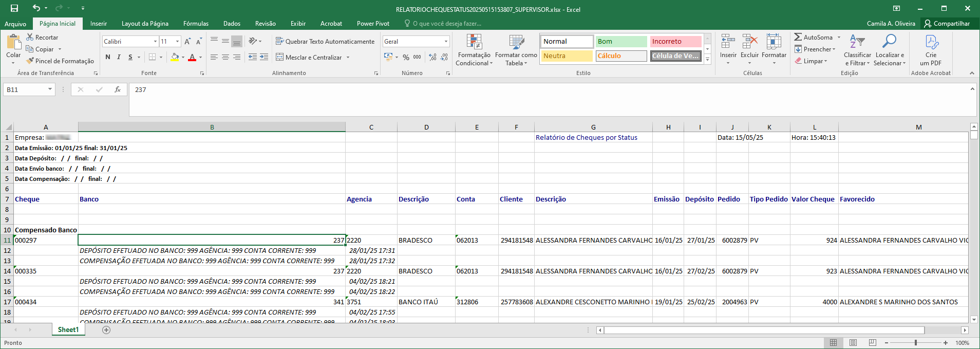Insert cells with Inserir icon
This screenshot has height=349, width=980.
coord(728,50)
